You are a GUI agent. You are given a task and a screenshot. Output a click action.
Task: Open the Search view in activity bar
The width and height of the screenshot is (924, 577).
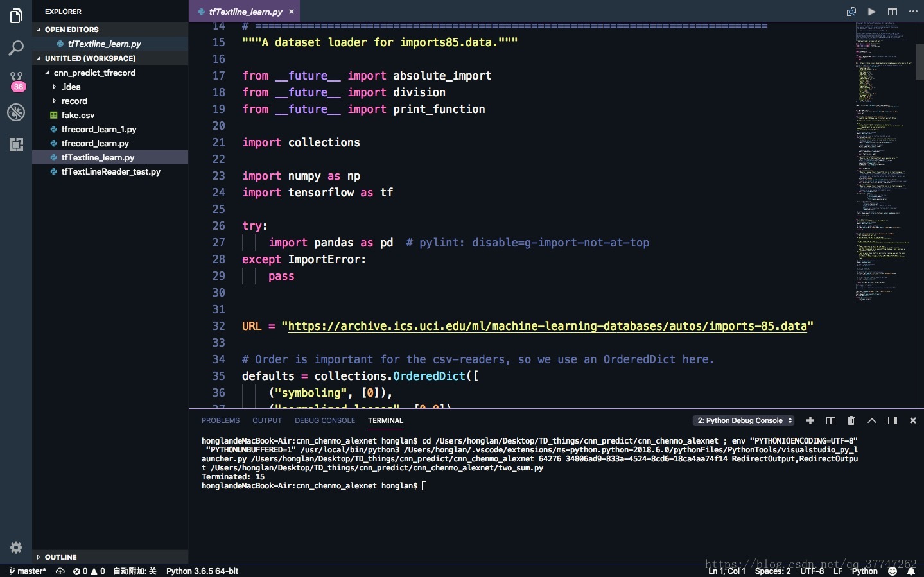tap(16, 48)
